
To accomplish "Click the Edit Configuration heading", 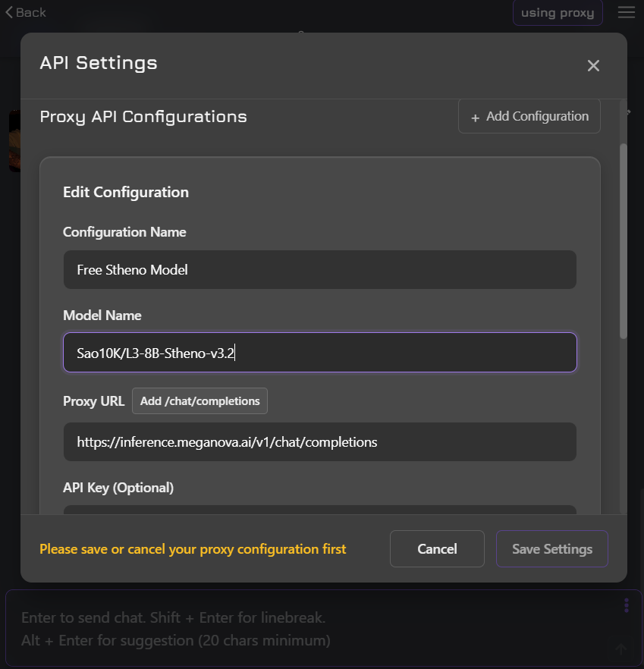I will pyautogui.click(x=126, y=193).
